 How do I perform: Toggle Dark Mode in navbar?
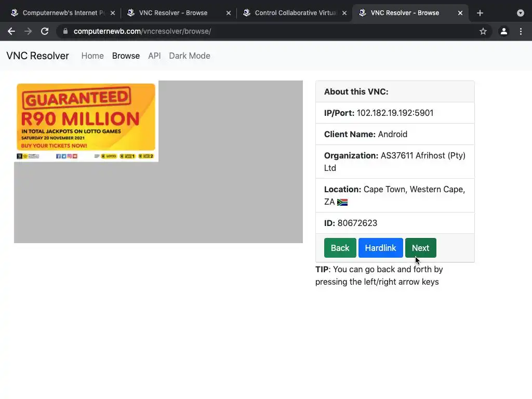point(190,56)
